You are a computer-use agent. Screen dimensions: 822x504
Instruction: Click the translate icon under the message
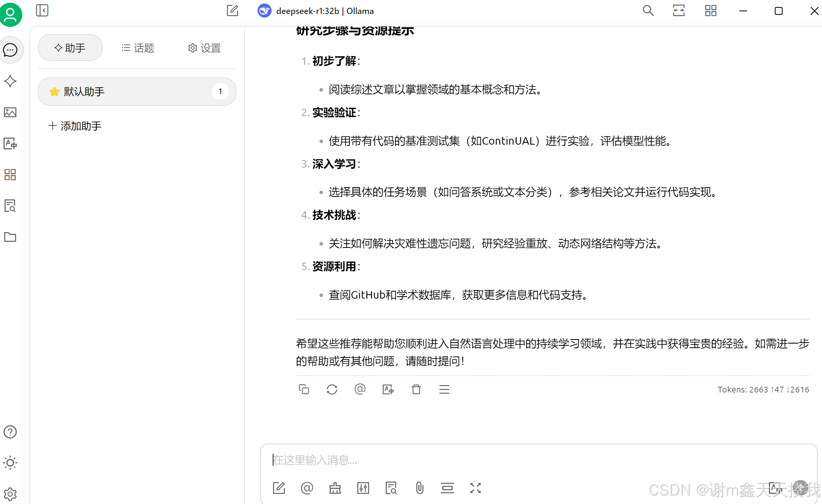click(x=388, y=389)
